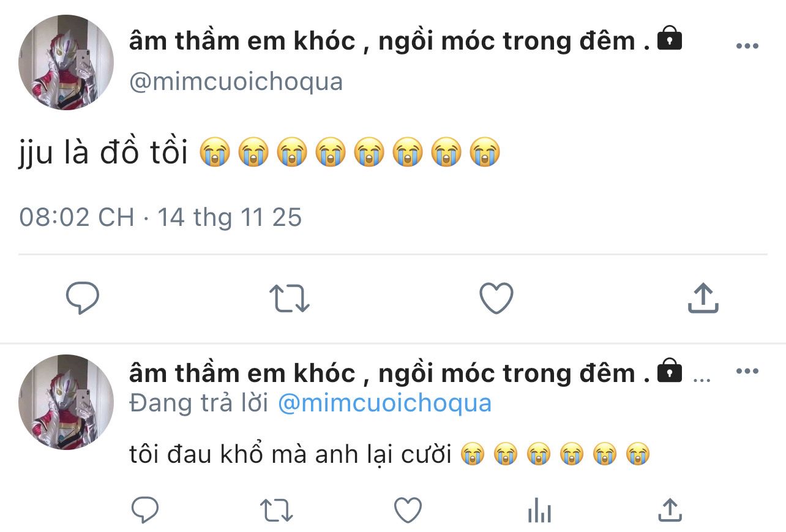Click @mimcuoichoqua mention link in reply
Screen dimensions: 786x532
click(x=384, y=403)
